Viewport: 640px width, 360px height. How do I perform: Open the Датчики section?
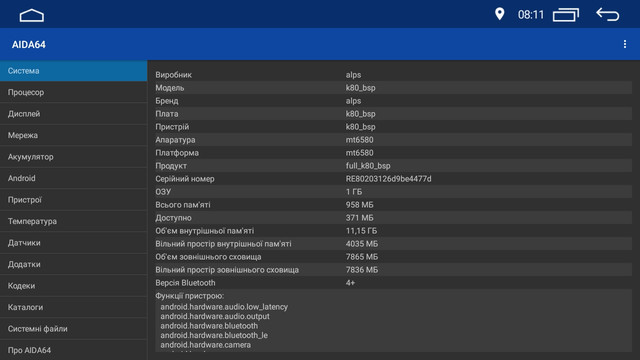73,243
